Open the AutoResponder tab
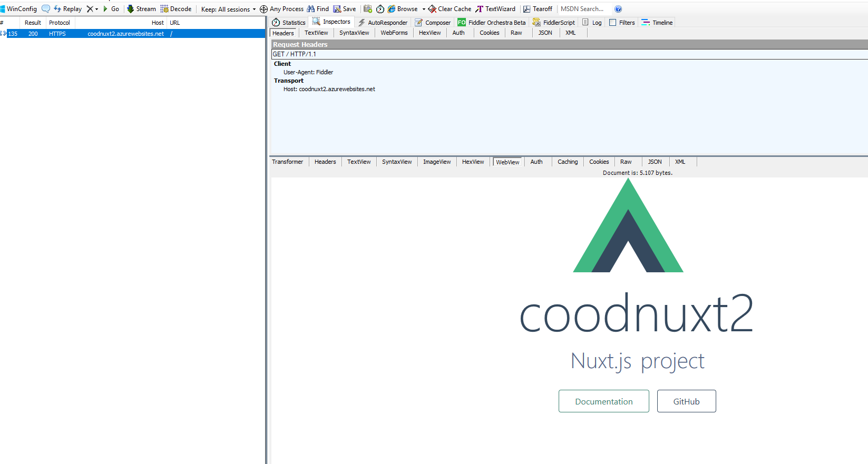 tap(383, 23)
